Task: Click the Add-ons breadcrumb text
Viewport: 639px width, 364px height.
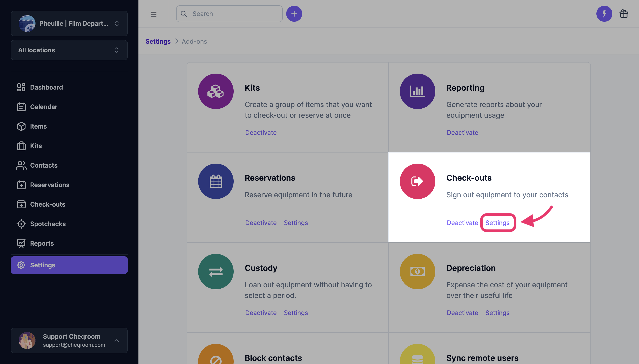Action: click(194, 41)
